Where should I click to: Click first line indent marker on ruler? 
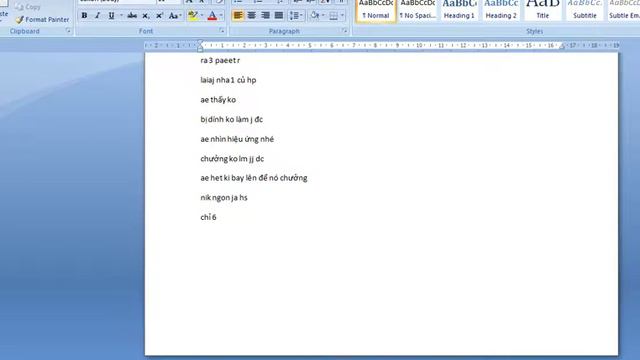coord(200,42)
